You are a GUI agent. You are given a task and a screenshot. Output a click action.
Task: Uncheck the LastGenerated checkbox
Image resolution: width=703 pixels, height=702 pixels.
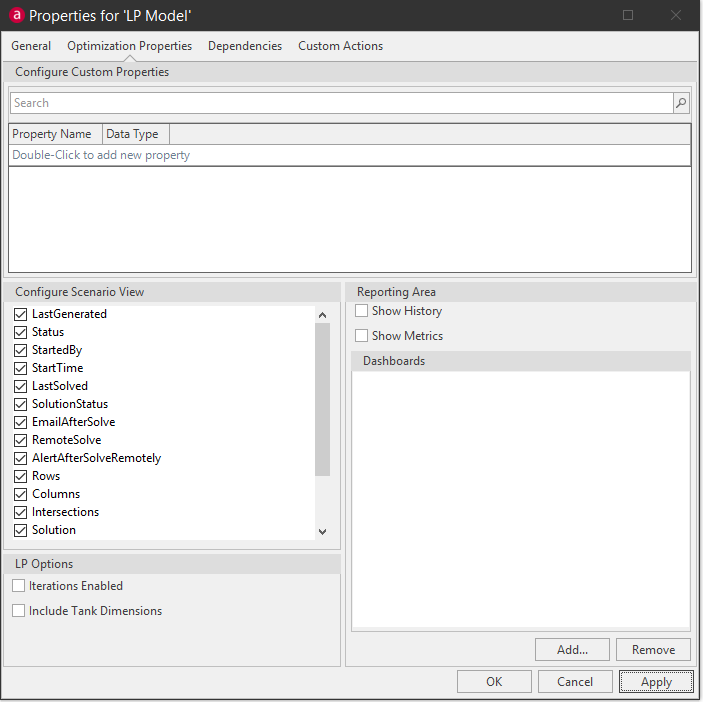(x=21, y=314)
